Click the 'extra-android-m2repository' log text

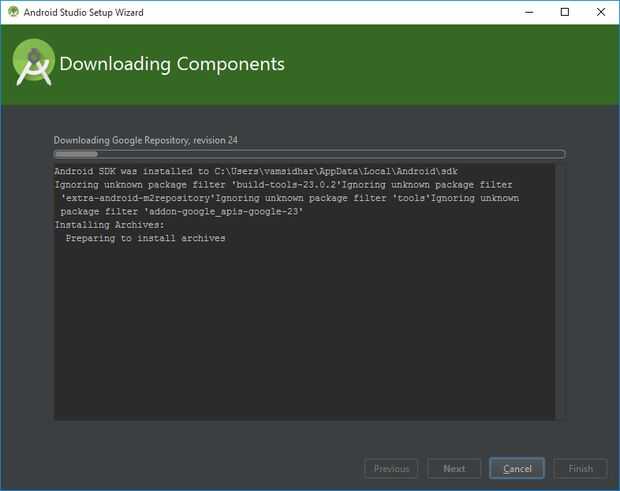[138, 198]
